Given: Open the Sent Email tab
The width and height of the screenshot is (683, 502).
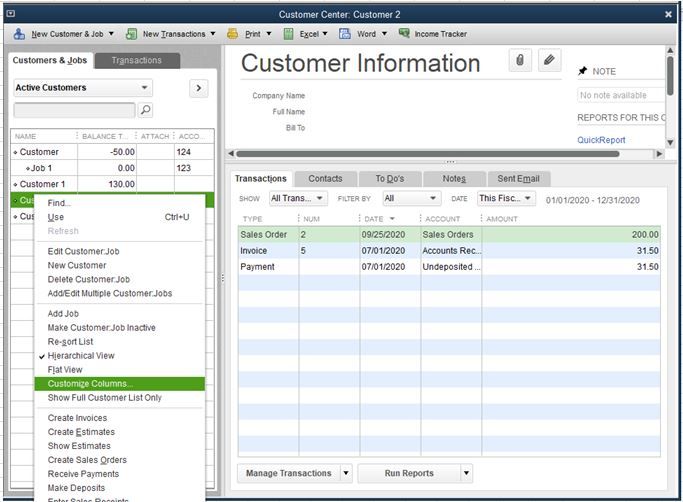Looking at the screenshot, I should (x=518, y=179).
